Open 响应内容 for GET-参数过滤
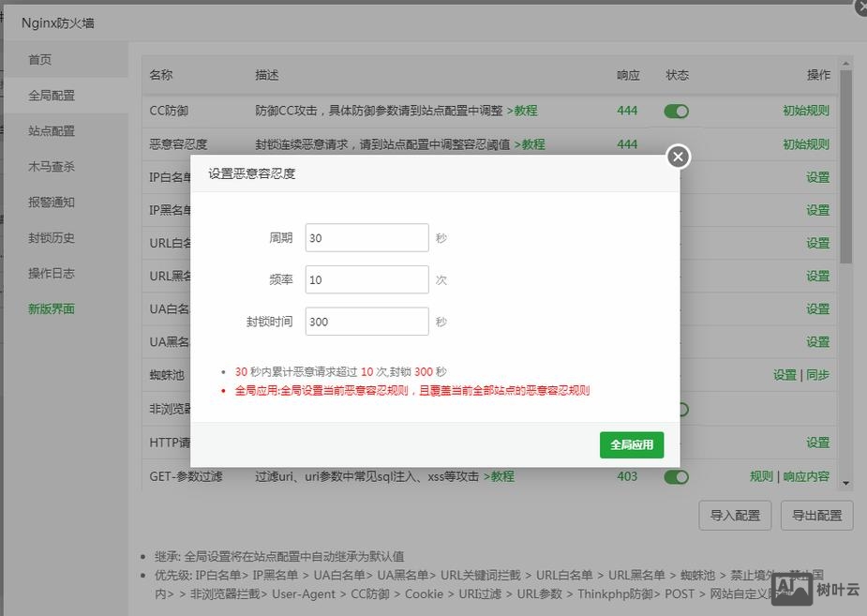 809,476
